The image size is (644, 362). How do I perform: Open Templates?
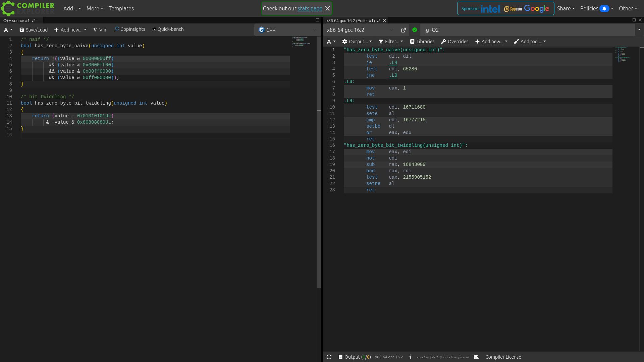(121, 8)
